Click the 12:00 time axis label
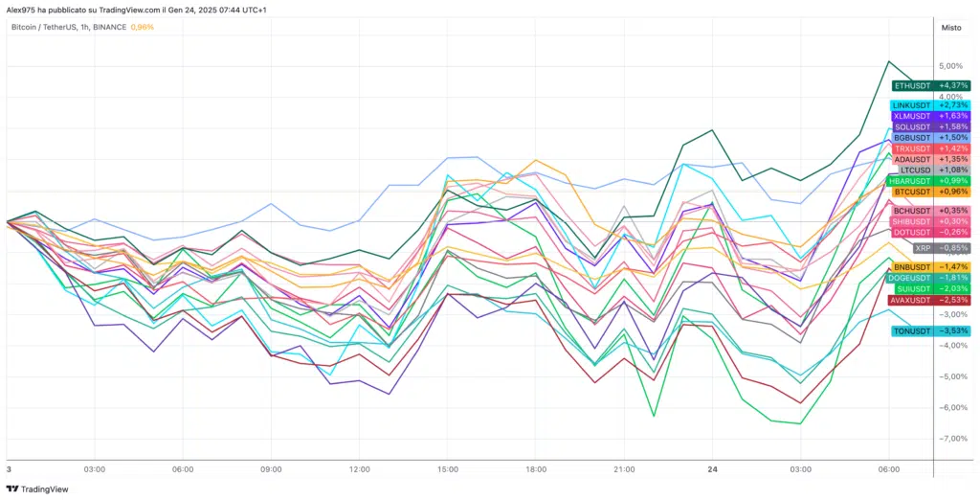The height and width of the screenshot is (500, 980). tap(360, 469)
